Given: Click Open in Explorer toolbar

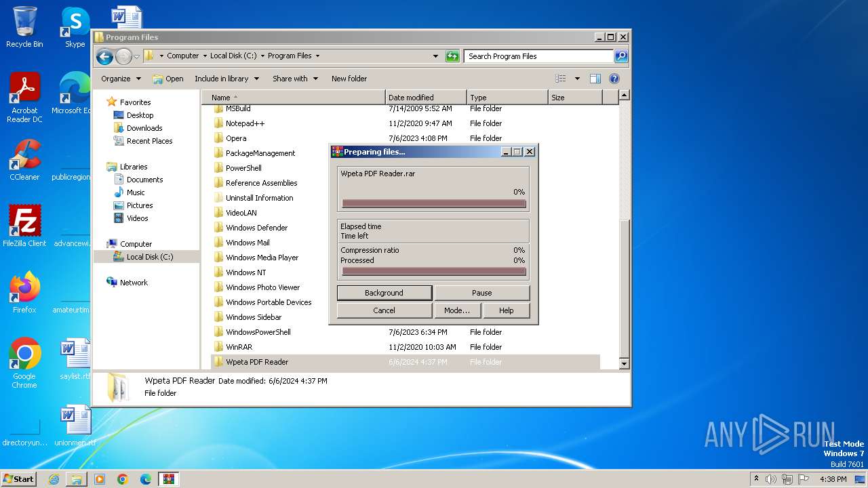Looking at the screenshot, I should tap(168, 79).
